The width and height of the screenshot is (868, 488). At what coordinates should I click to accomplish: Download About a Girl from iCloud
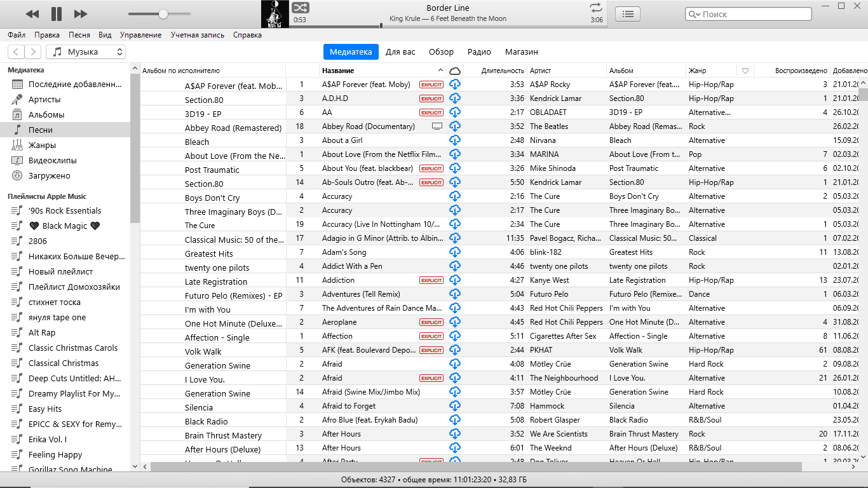click(x=455, y=140)
